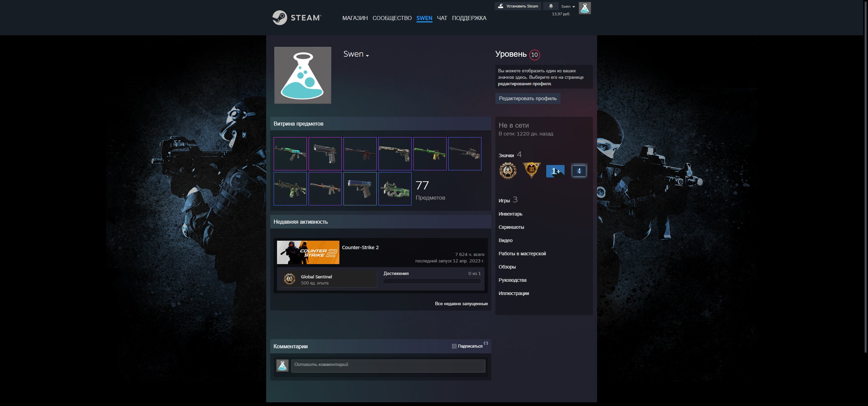The height and width of the screenshot is (406, 868).
Task: Click the (?) help icon near Подписаться
Action: tap(486, 343)
